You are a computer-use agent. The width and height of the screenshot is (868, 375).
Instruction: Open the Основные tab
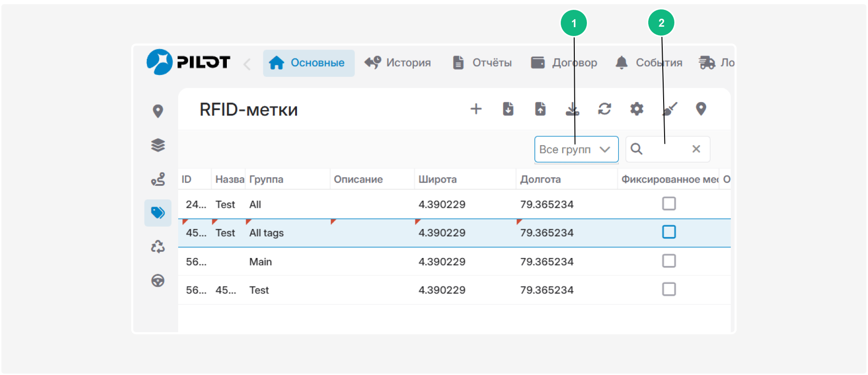click(x=309, y=63)
